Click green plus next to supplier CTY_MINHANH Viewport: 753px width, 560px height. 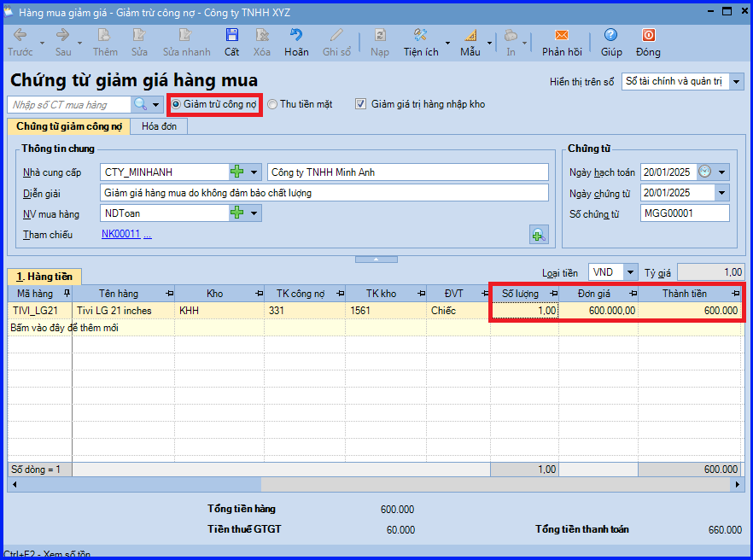tap(236, 172)
